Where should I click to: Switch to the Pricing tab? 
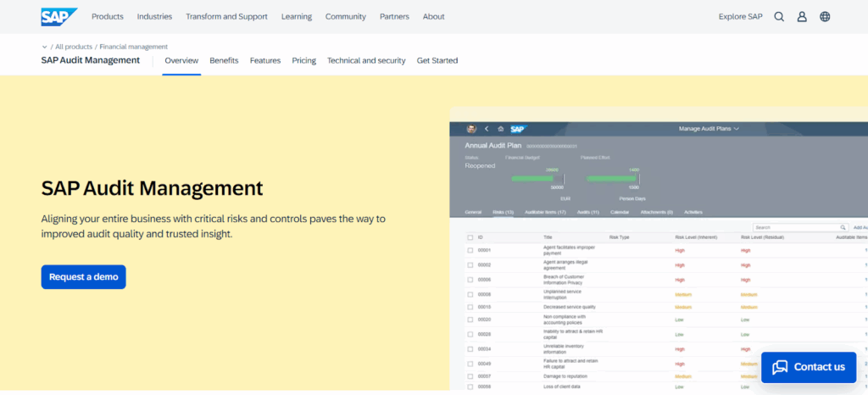click(x=304, y=60)
